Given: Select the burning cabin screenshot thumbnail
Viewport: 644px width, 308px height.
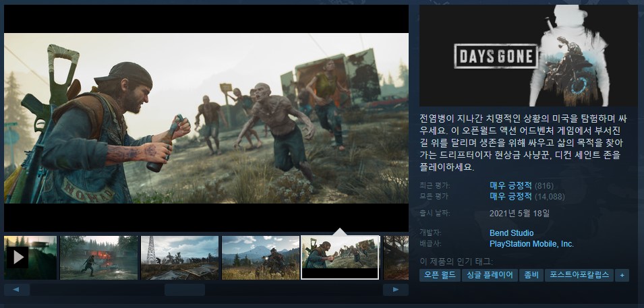Looking at the screenshot, I should point(98,257).
